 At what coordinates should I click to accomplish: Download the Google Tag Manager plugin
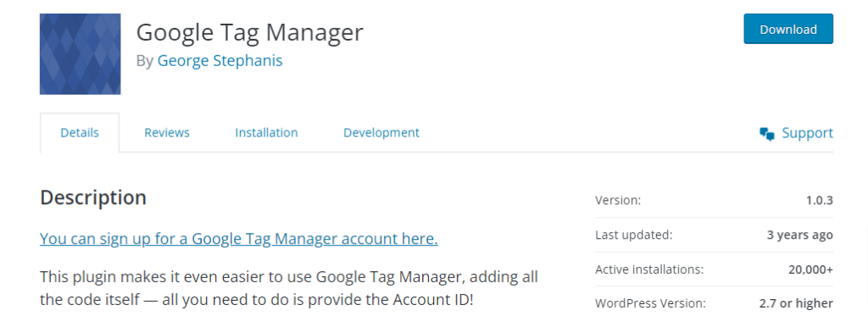(x=788, y=30)
